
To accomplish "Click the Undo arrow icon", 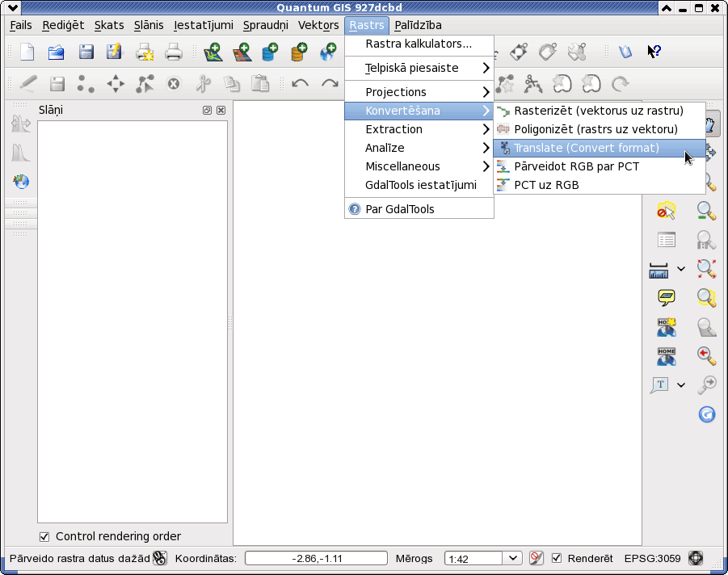I will (x=300, y=84).
